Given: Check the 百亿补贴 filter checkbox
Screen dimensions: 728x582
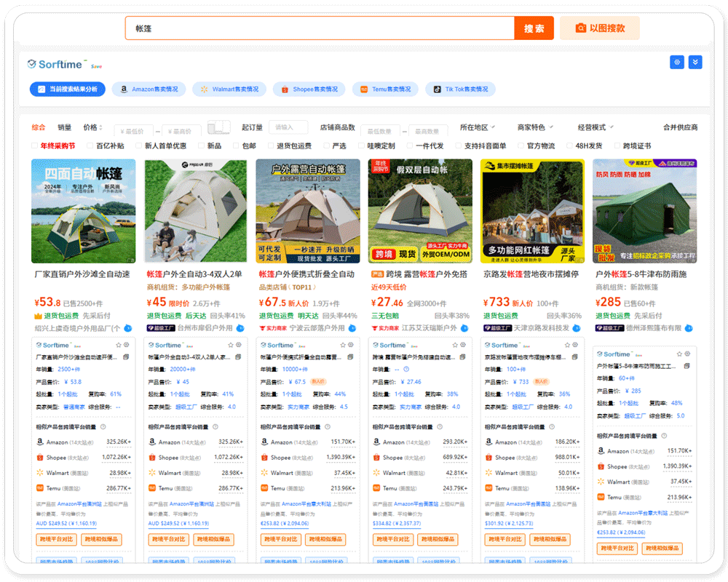Looking at the screenshot, I should (90, 145).
